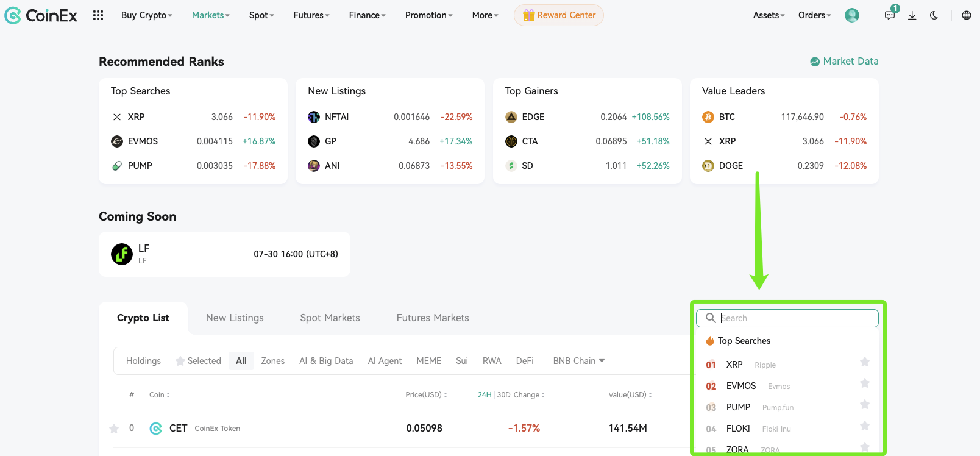Open the More dropdown menu
This screenshot has width=980, height=456.
click(485, 15)
